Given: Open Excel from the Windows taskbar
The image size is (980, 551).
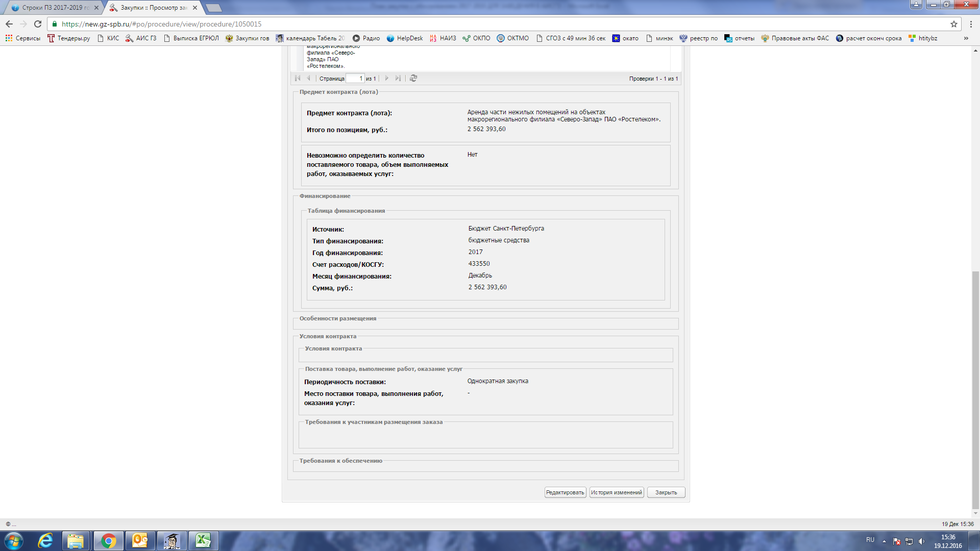Looking at the screenshot, I should pyautogui.click(x=203, y=540).
